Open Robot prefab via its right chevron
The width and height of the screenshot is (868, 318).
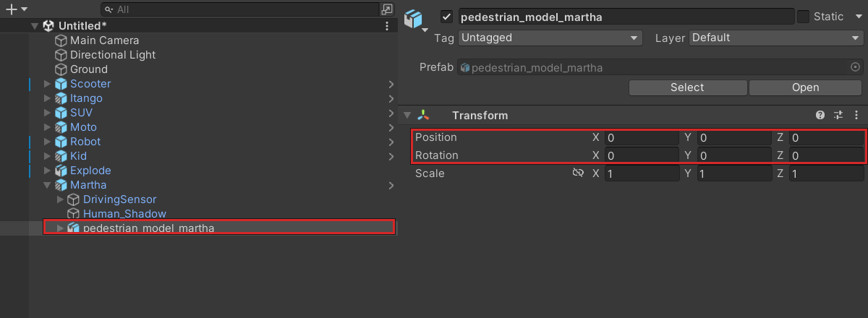(x=391, y=142)
